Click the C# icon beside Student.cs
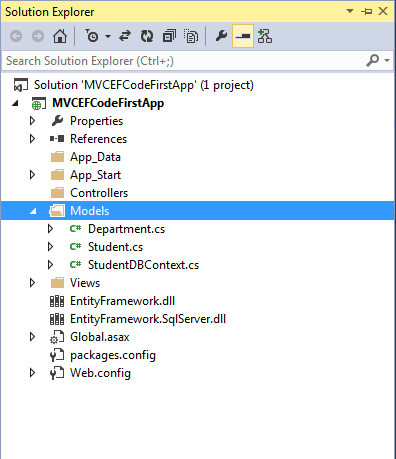The height and width of the screenshot is (459, 396). click(x=75, y=246)
